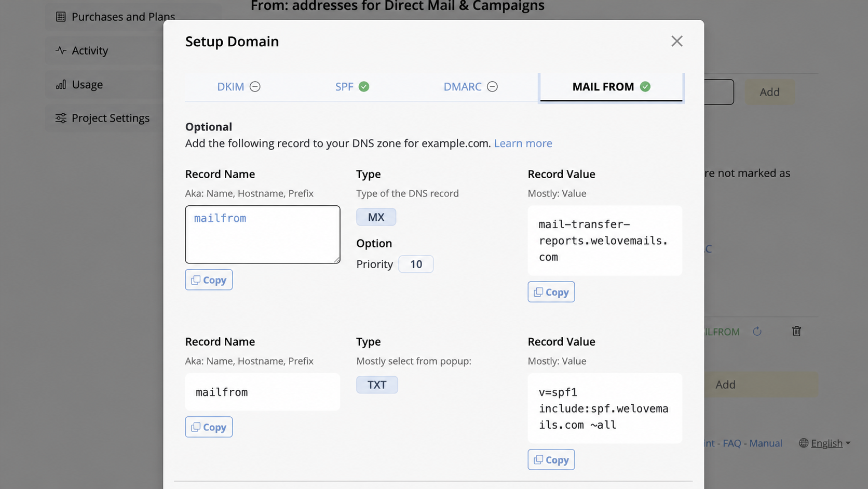Click the Priority value 10
This screenshot has height=489, width=868.
click(x=416, y=264)
